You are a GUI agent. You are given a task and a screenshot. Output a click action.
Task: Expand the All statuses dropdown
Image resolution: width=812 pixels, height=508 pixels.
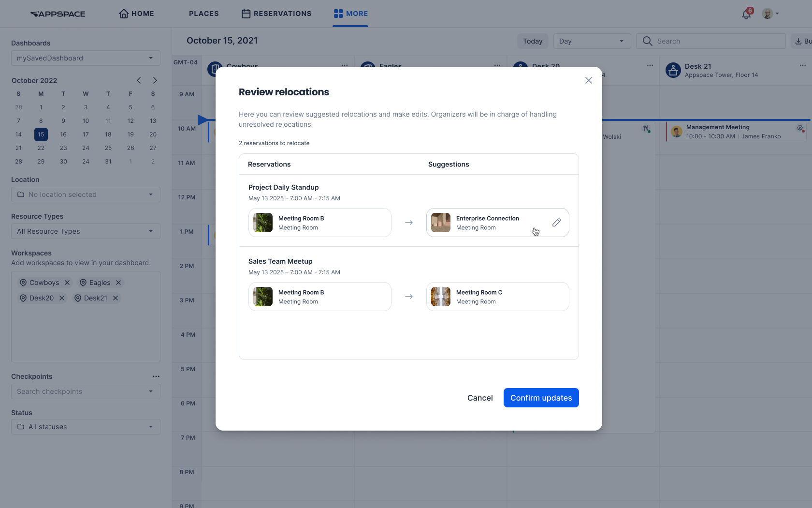pyautogui.click(x=86, y=427)
